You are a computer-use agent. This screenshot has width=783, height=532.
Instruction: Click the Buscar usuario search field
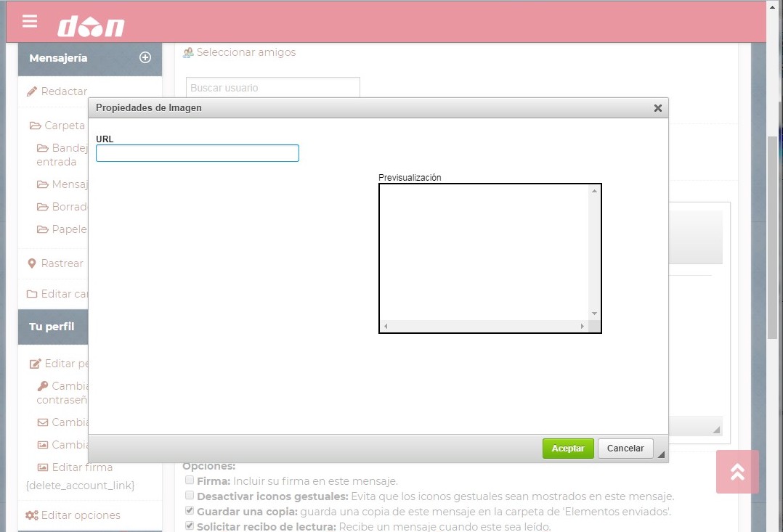point(272,88)
